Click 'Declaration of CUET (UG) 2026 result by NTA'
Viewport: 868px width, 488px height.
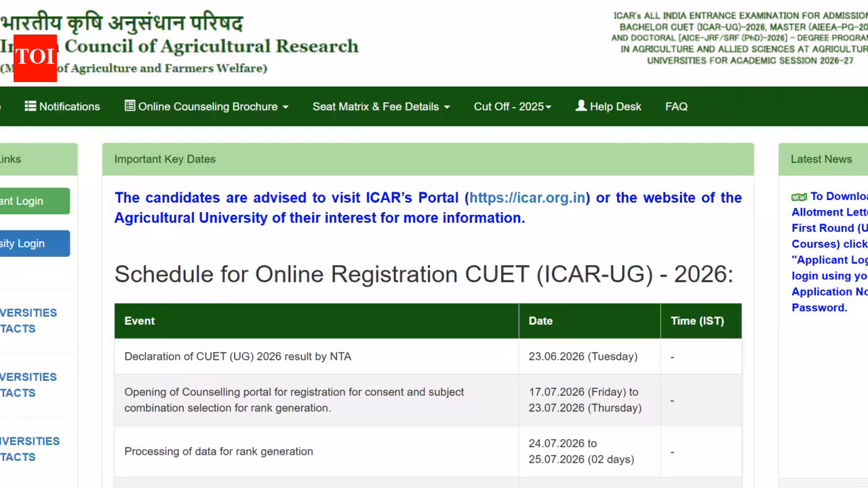(238, 357)
